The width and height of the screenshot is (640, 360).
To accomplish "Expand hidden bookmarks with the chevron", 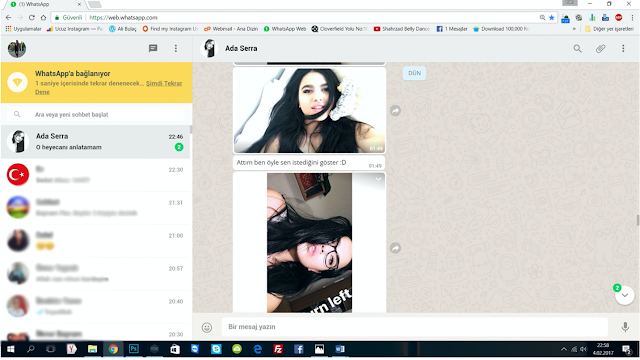I will tap(574, 29).
